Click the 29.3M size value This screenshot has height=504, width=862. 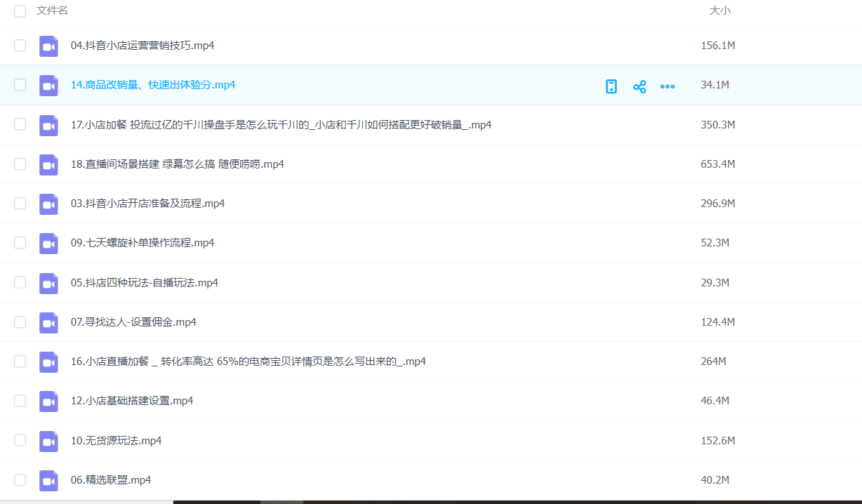coord(715,283)
